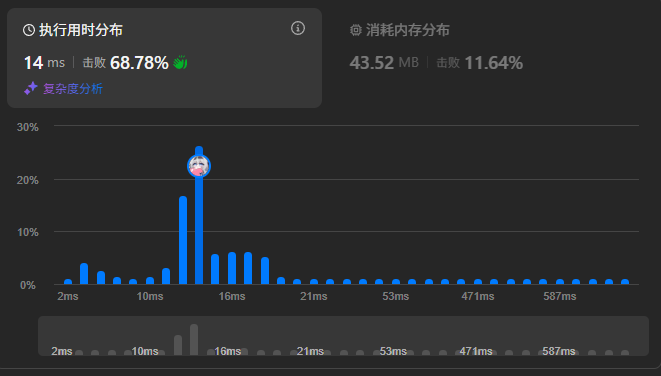Click the chart bar above 10ms label
661x376 pixels.
(x=150, y=281)
